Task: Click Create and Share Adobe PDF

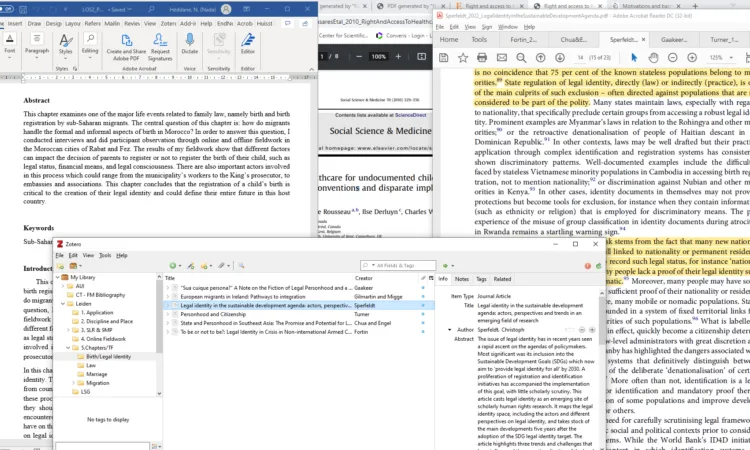Action: click(126, 47)
